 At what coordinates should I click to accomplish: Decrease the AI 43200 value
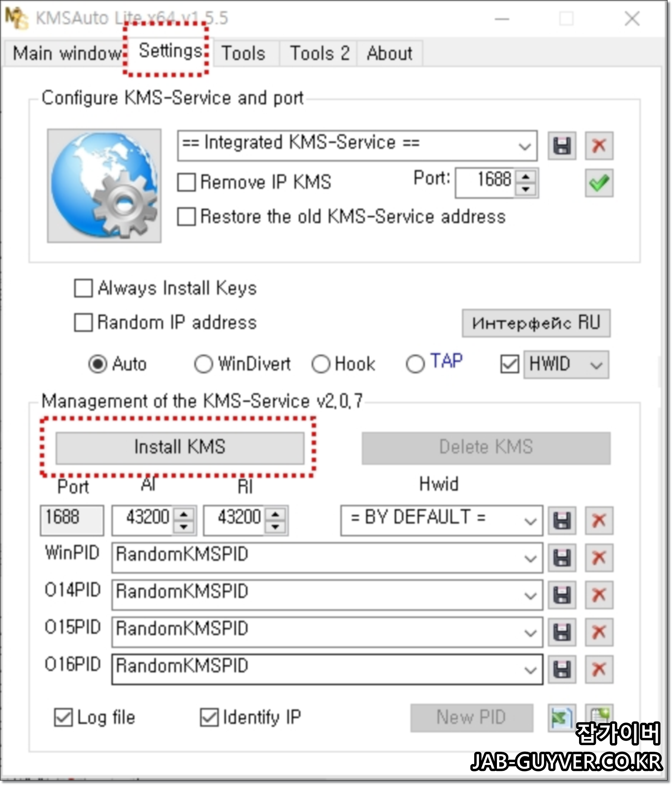point(184,527)
